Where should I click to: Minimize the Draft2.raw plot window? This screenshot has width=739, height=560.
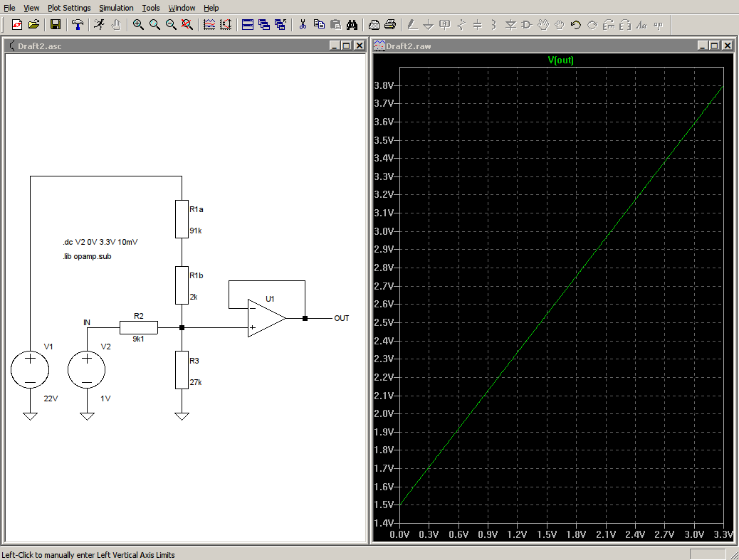703,46
